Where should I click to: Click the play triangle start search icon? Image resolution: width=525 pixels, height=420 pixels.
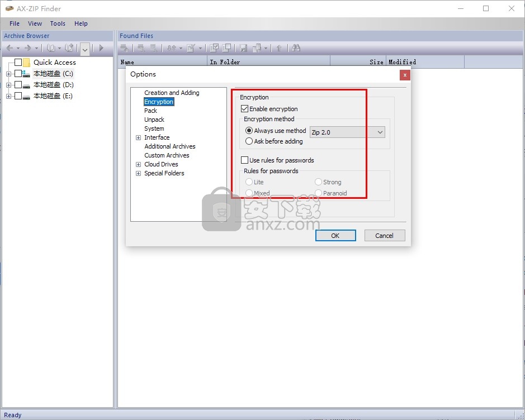pyautogui.click(x=101, y=48)
